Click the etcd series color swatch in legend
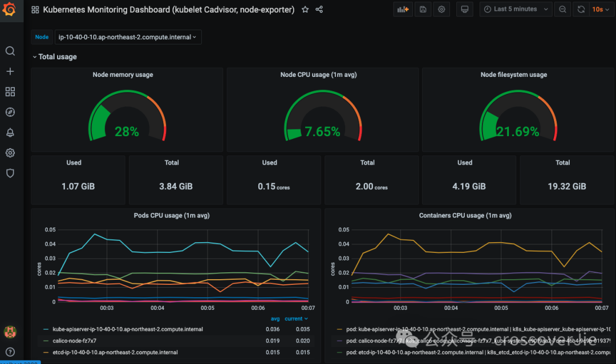This screenshot has width=616, height=364. (x=46, y=353)
